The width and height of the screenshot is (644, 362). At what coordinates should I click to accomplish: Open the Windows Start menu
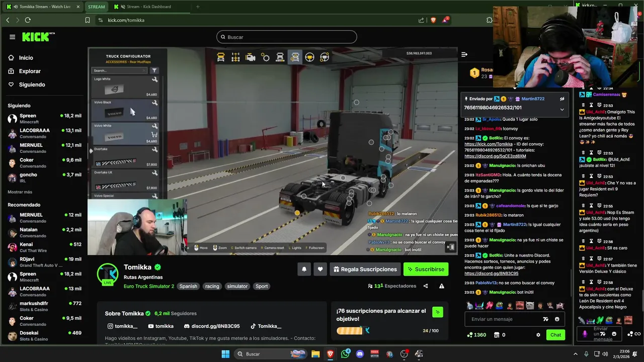click(x=225, y=354)
